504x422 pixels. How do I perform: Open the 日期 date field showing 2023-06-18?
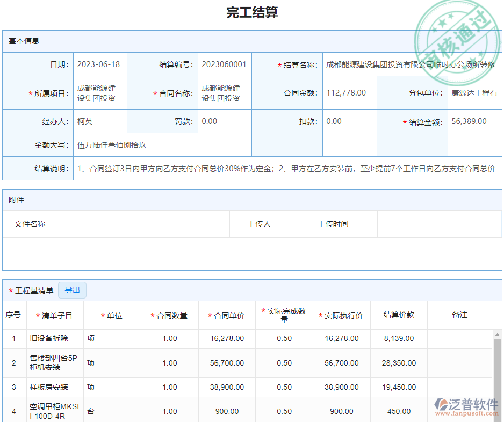(98, 64)
